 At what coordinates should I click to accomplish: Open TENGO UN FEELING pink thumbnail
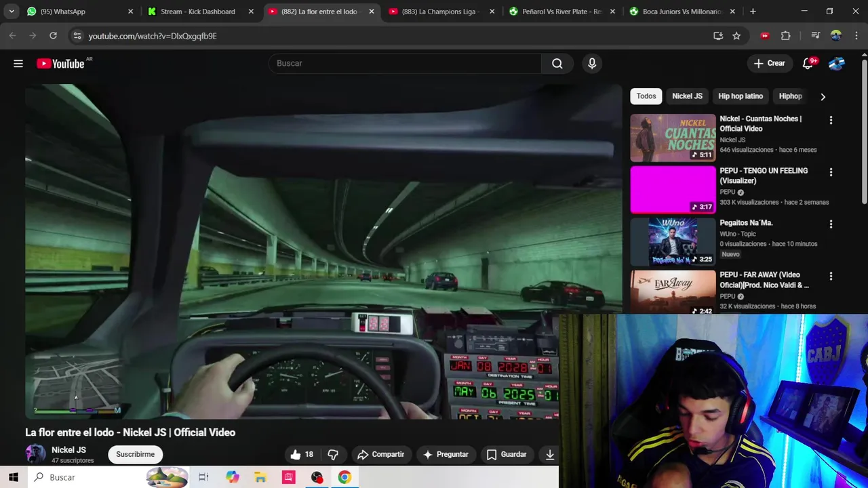[x=673, y=190]
